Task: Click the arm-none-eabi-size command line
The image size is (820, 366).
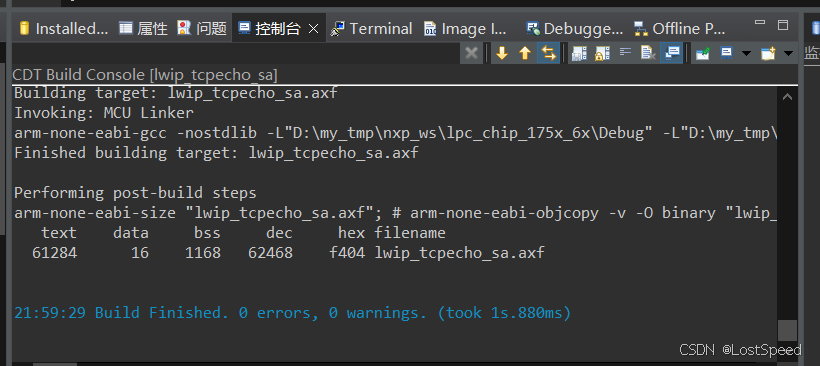Action: tap(395, 213)
